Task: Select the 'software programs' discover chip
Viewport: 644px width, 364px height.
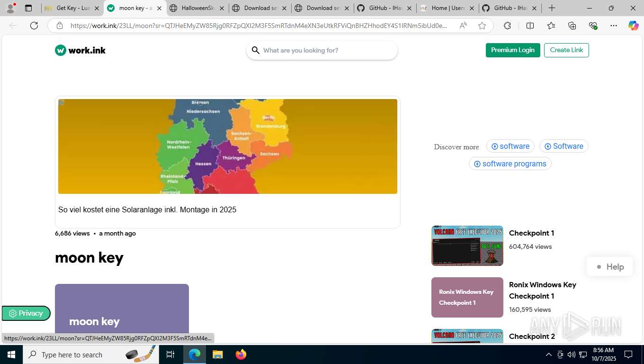Action: [510, 164]
